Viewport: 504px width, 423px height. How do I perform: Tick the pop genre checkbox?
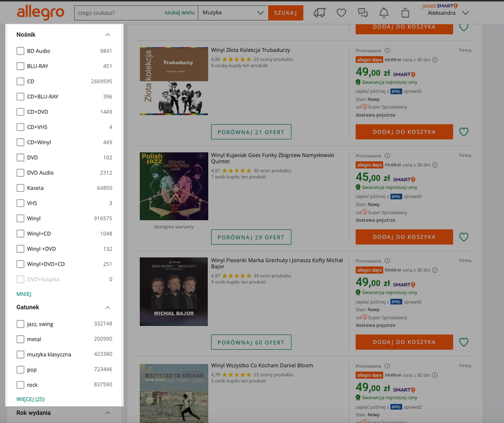pos(20,369)
